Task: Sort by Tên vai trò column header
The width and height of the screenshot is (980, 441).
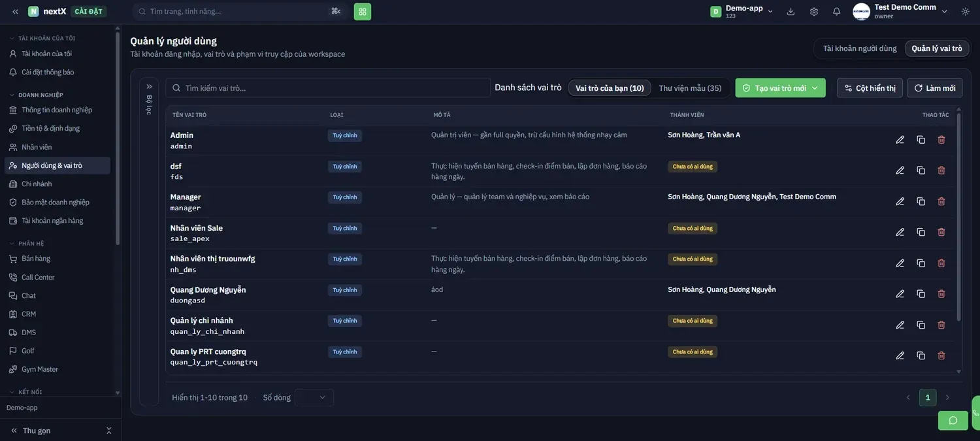Action: [x=189, y=115]
